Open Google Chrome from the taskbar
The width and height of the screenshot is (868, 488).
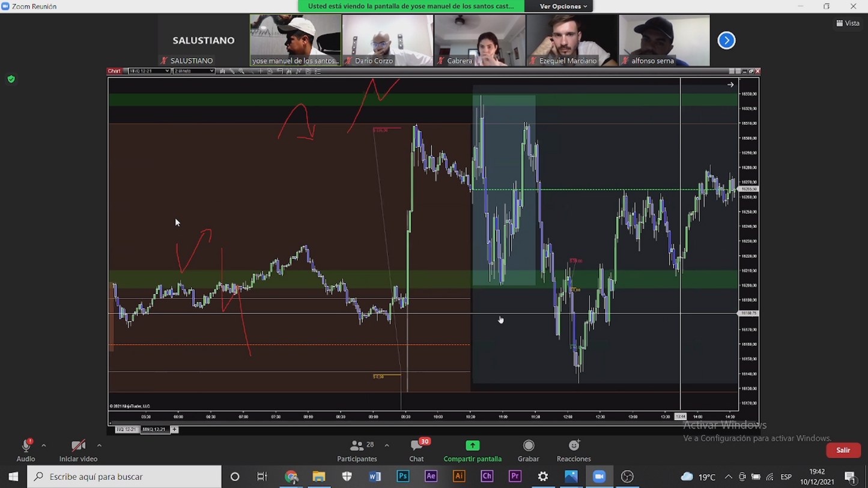[291, 476]
